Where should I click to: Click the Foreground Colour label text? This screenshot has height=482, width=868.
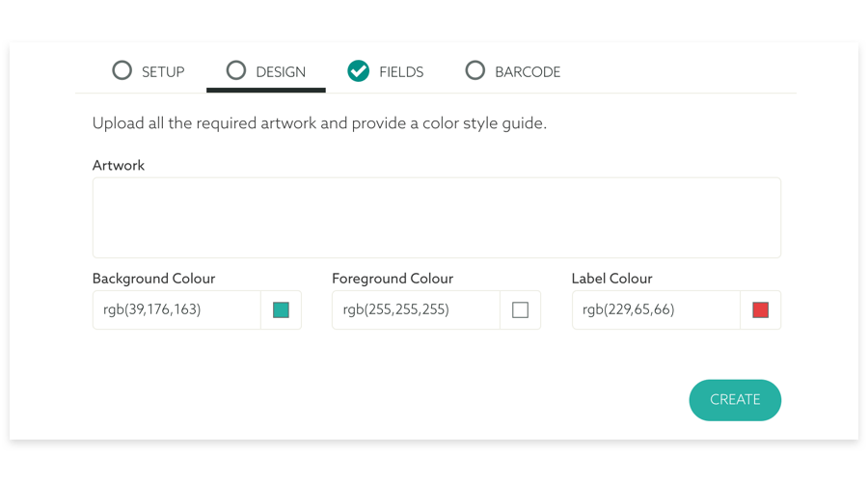click(393, 279)
